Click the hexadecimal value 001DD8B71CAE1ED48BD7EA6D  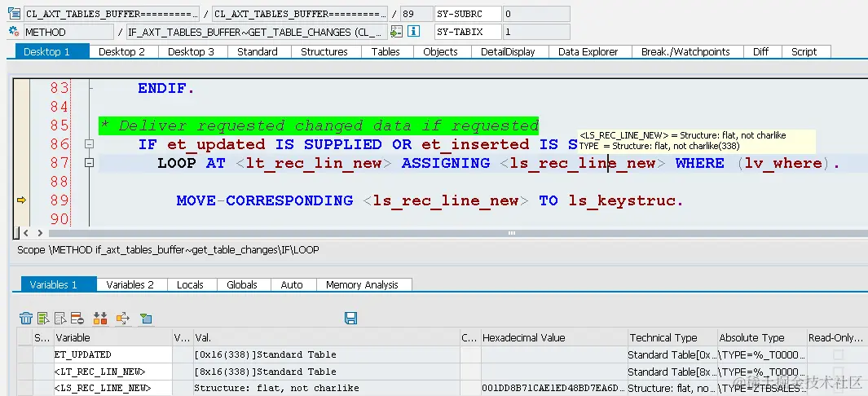coord(553,388)
